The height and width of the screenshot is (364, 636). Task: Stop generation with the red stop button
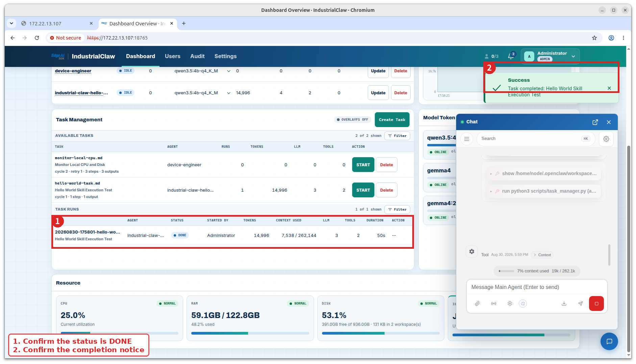(596, 304)
